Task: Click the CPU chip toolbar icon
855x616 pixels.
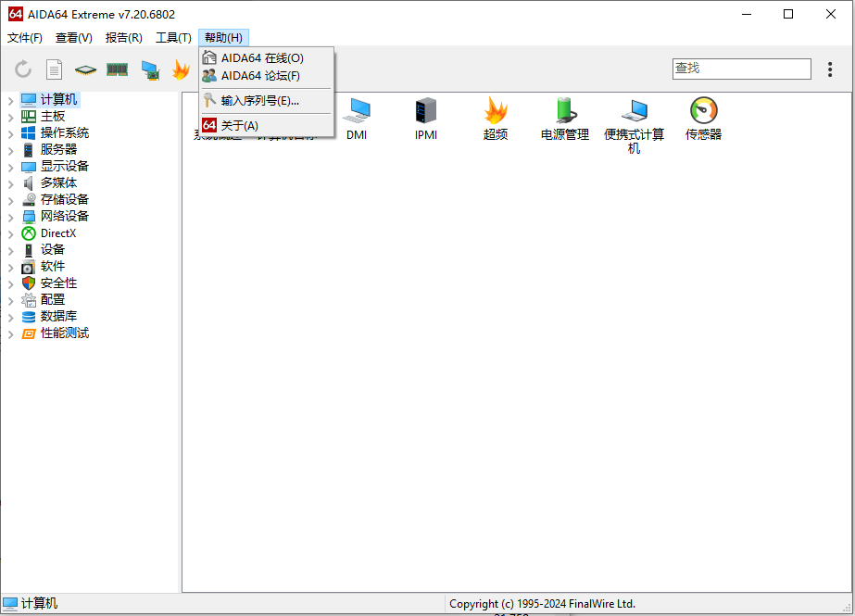Action: click(x=85, y=69)
